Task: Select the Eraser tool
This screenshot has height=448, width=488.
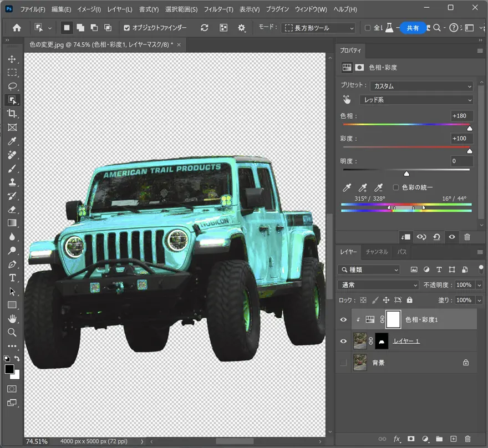Action: tap(12, 210)
